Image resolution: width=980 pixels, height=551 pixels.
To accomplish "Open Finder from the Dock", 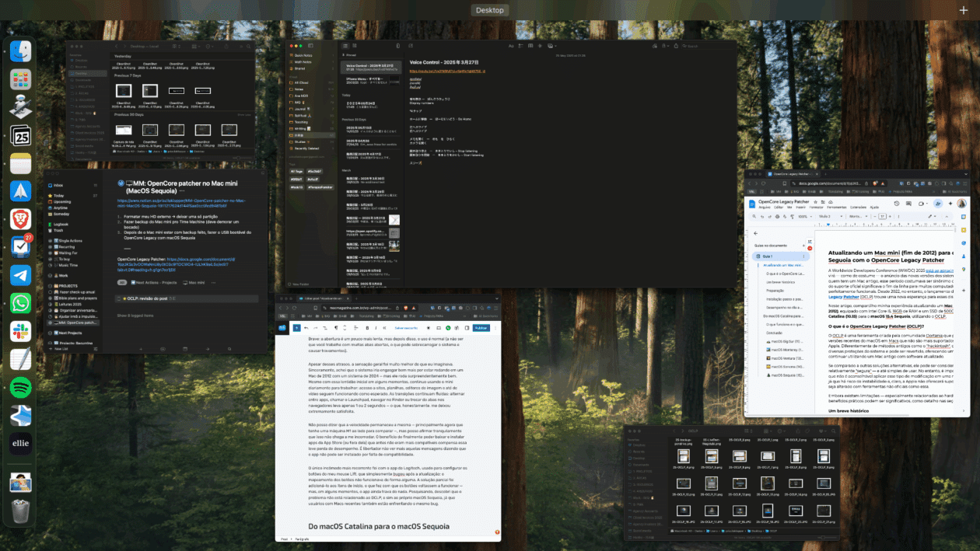I will (x=20, y=52).
